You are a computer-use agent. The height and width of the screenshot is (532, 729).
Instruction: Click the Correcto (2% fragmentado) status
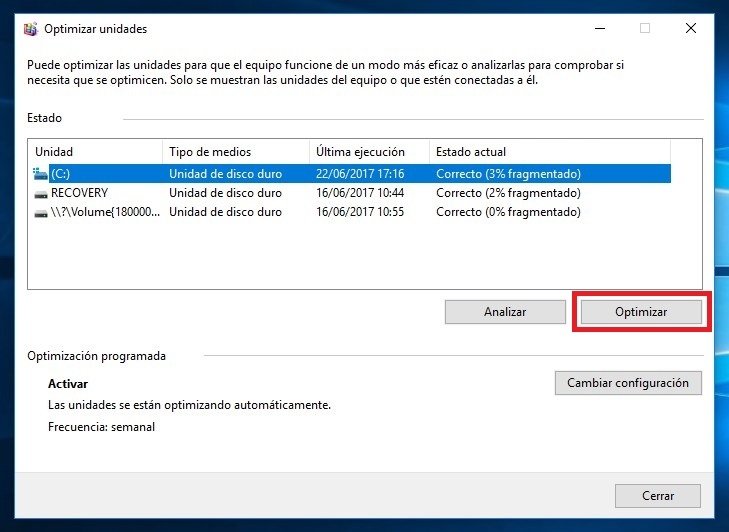click(508, 193)
